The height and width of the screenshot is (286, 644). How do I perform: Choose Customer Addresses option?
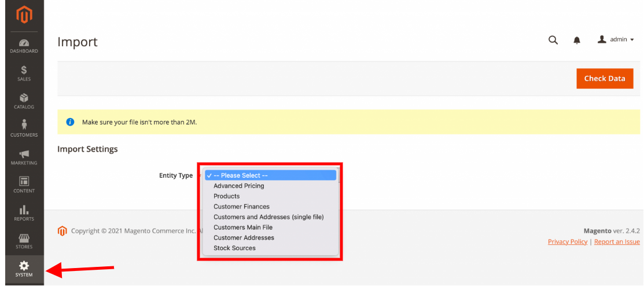pyautogui.click(x=244, y=237)
